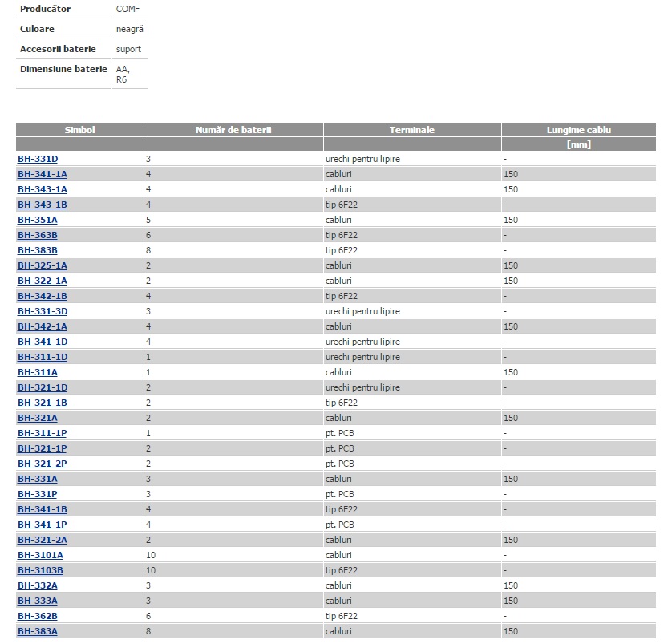This screenshot has width=664, height=644.
Task: Open the BH-342-1B product link
Action: 43,296
